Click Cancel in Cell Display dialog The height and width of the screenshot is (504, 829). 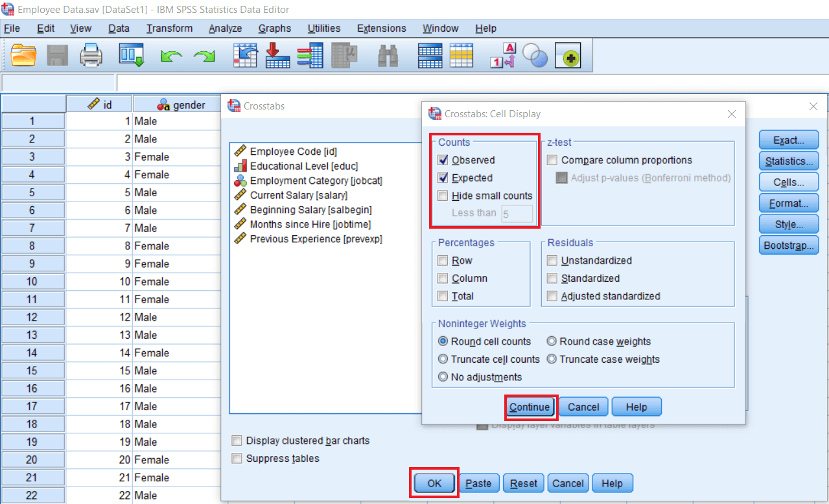583,407
